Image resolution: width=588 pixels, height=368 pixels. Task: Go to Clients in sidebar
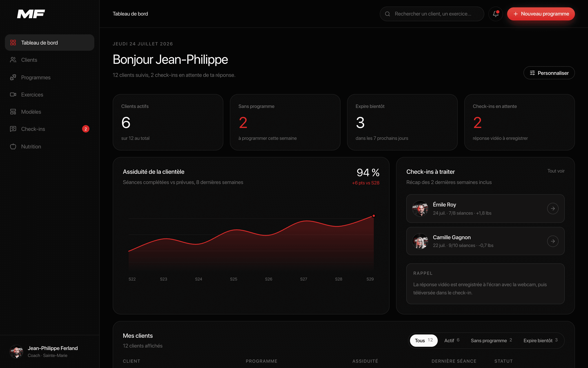[50, 60]
